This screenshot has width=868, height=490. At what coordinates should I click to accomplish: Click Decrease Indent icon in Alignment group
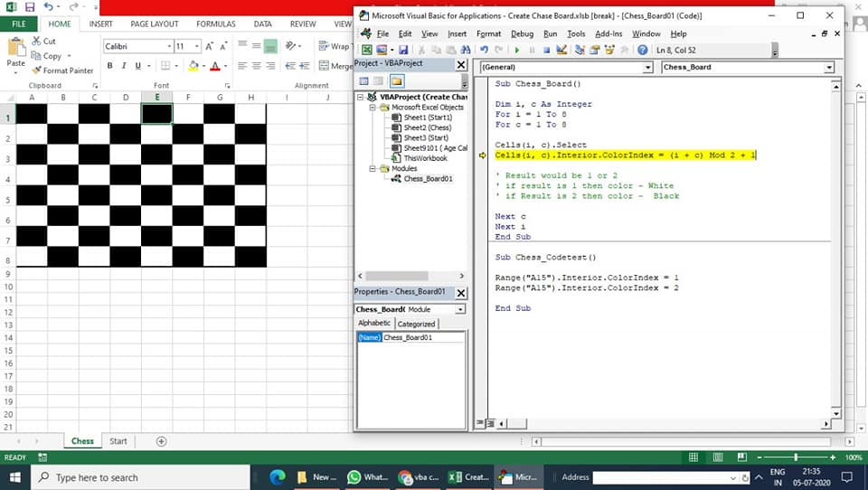coord(290,66)
